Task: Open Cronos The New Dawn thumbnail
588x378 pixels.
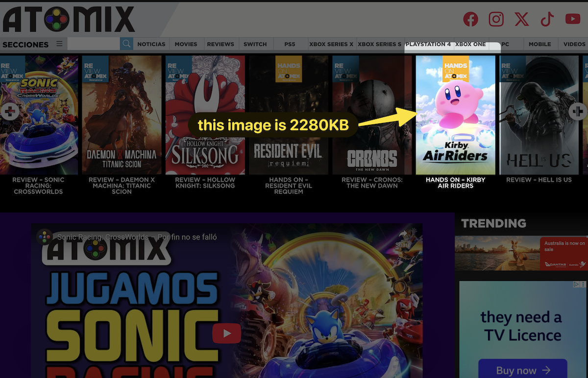Action: 372,115
